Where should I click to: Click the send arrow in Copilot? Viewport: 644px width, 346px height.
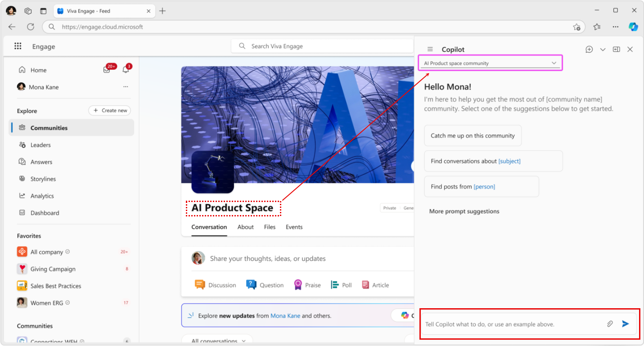625,324
